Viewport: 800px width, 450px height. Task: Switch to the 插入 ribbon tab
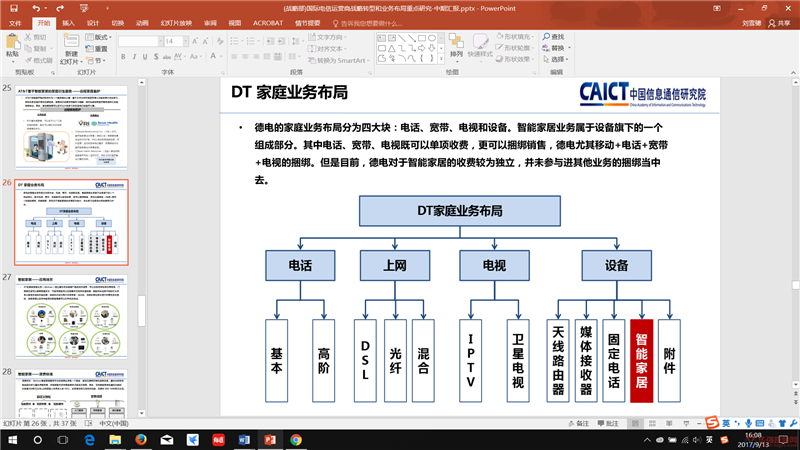[x=68, y=23]
